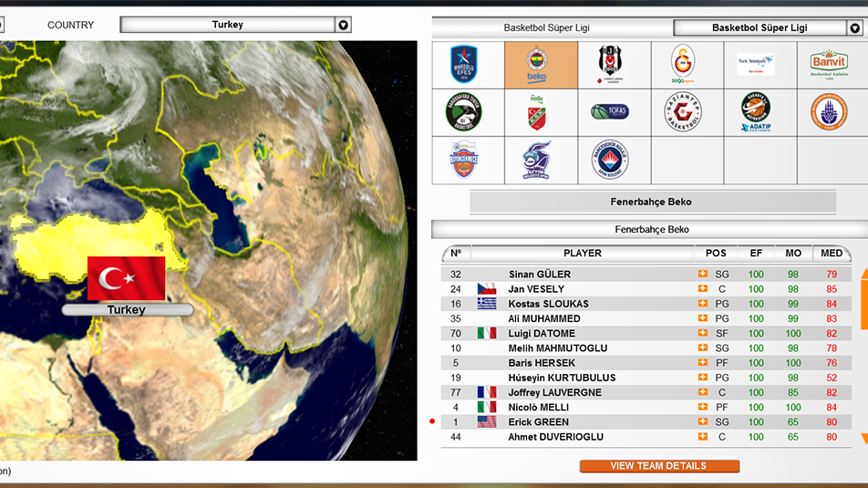Click the VIEW TEAM DETAILS button
The image size is (868, 488).
[659, 466]
